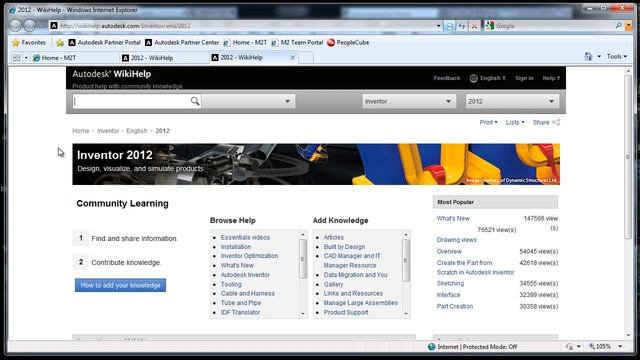Click in the WikiHelp search field

(x=131, y=101)
